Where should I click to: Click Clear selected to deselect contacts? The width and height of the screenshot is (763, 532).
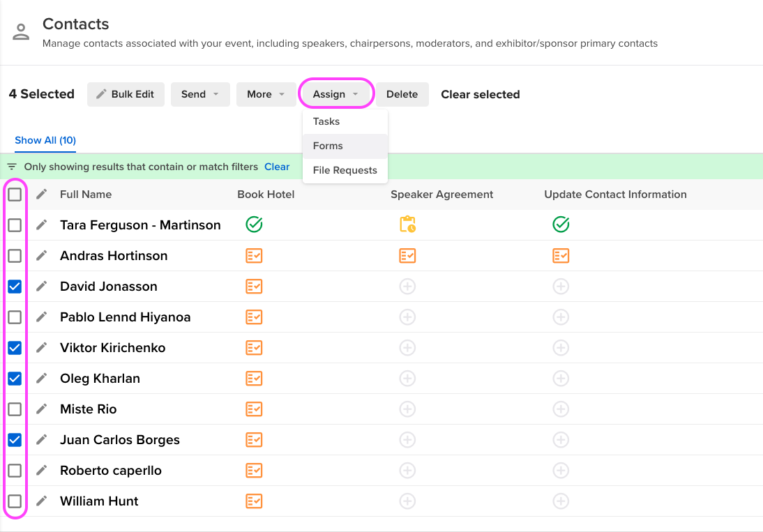(x=480, y=94)
